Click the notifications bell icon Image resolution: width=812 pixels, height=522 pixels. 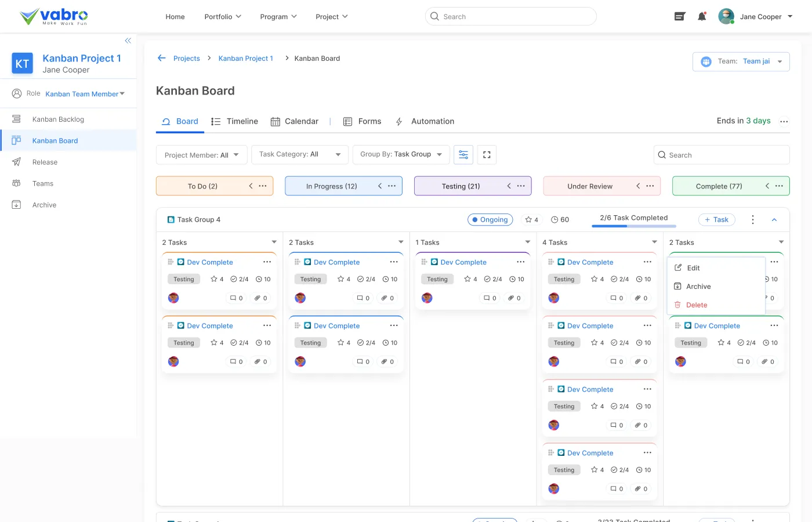(702, 17)
